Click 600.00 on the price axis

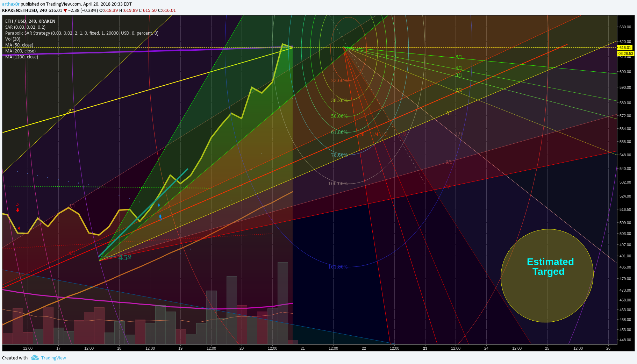(x=625, y=72)
